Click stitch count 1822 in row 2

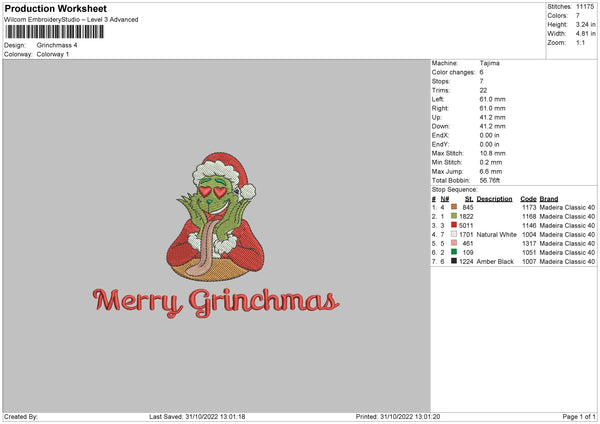pos(466,217)
